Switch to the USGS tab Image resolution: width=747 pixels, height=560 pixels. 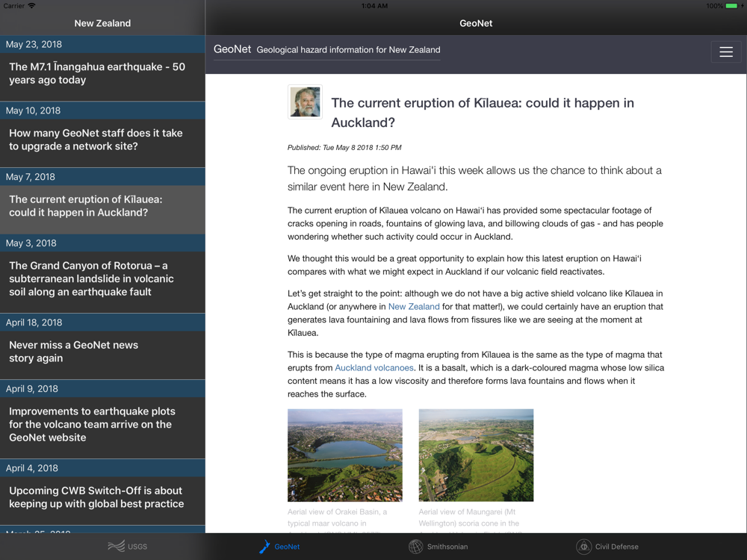pos(127,547)
